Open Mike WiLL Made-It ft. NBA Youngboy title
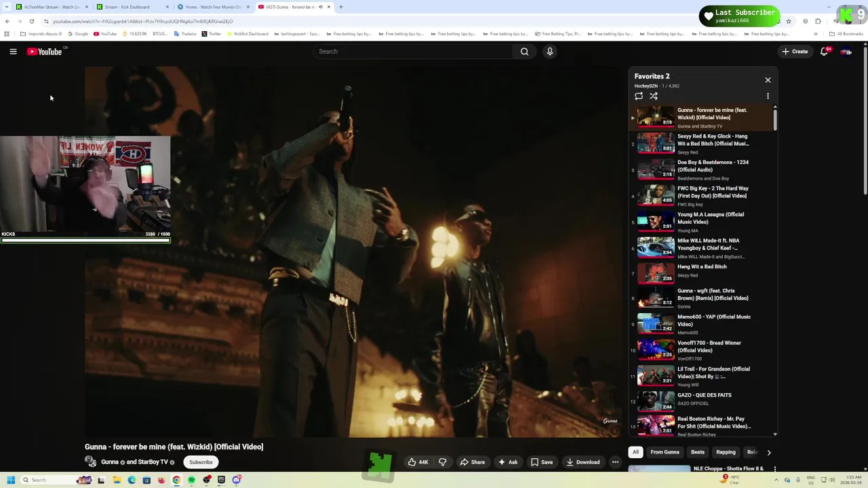The width and height of the screenshot is (868, 488). coord(709,244)
